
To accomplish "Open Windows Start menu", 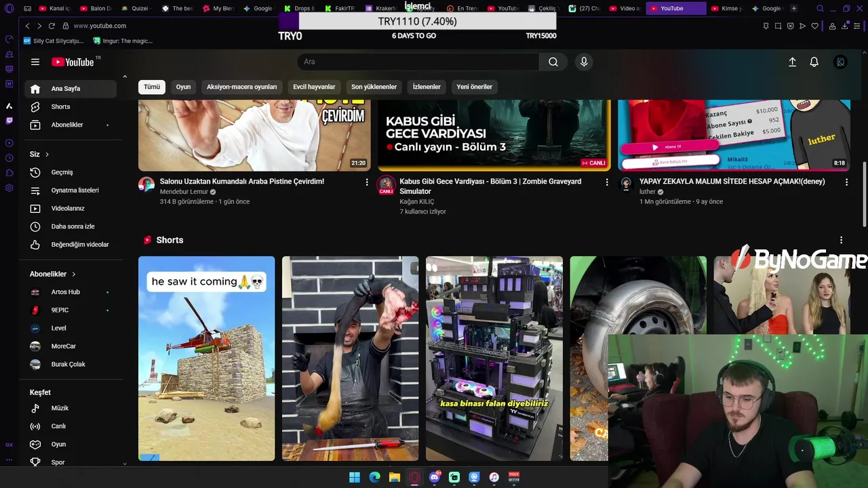I will [355, 477].
